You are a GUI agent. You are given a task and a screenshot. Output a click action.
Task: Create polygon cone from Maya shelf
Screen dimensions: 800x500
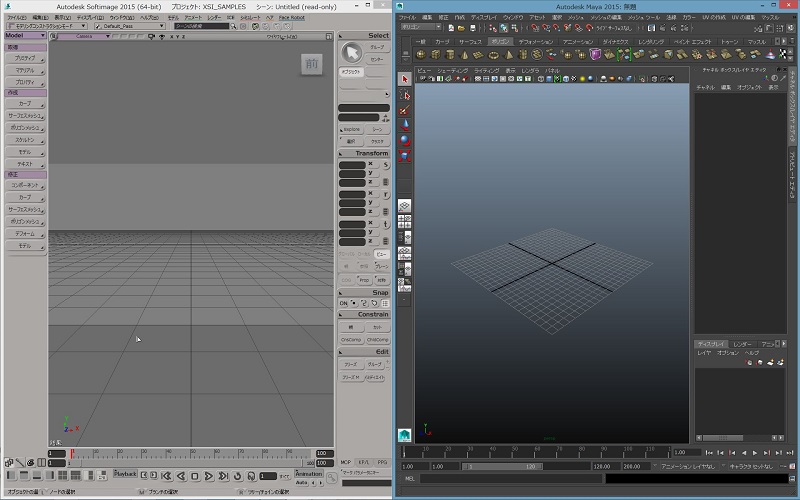(464, 54)
